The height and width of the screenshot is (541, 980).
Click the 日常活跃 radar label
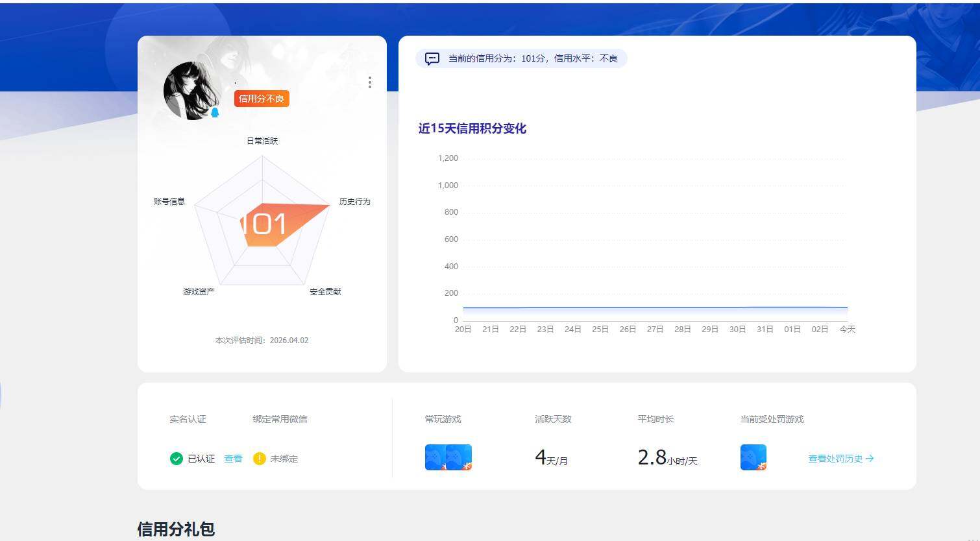click(262, 141)
